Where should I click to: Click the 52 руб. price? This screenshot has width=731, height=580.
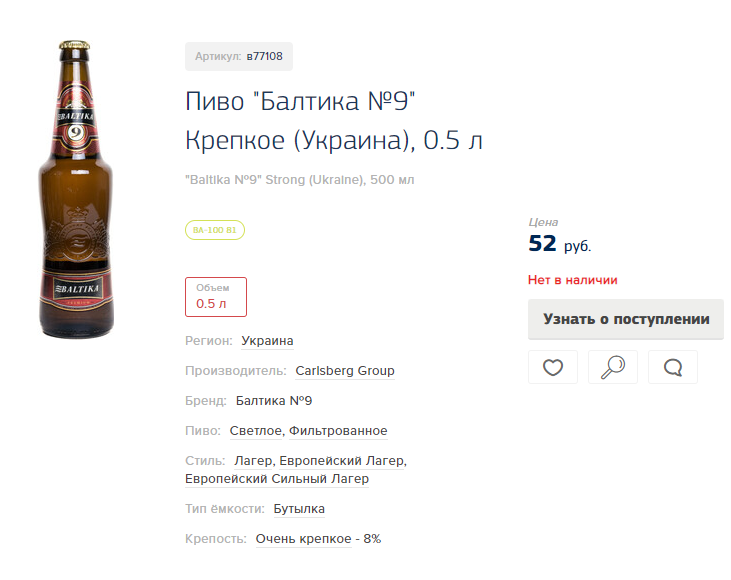(x=559, y=245)
